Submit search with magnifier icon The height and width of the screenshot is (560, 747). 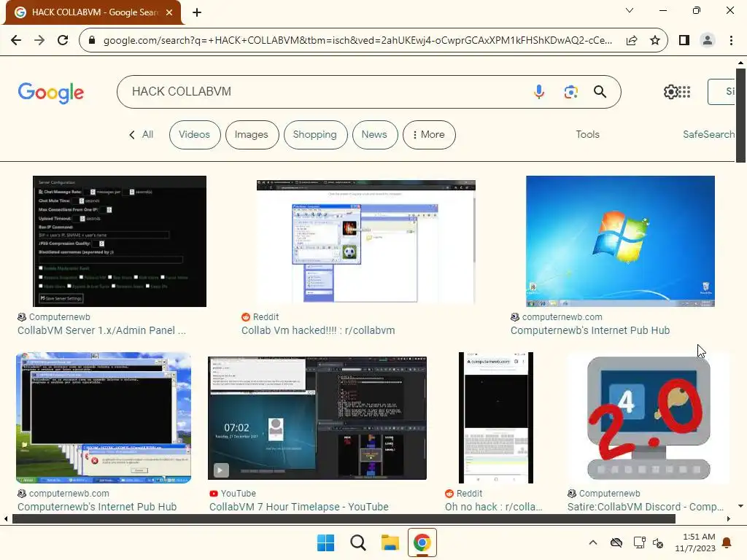coord(600,91)
